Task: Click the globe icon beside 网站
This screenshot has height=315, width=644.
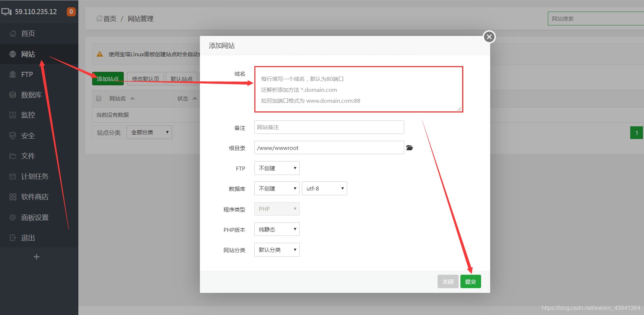Action: tap(13, 54)
